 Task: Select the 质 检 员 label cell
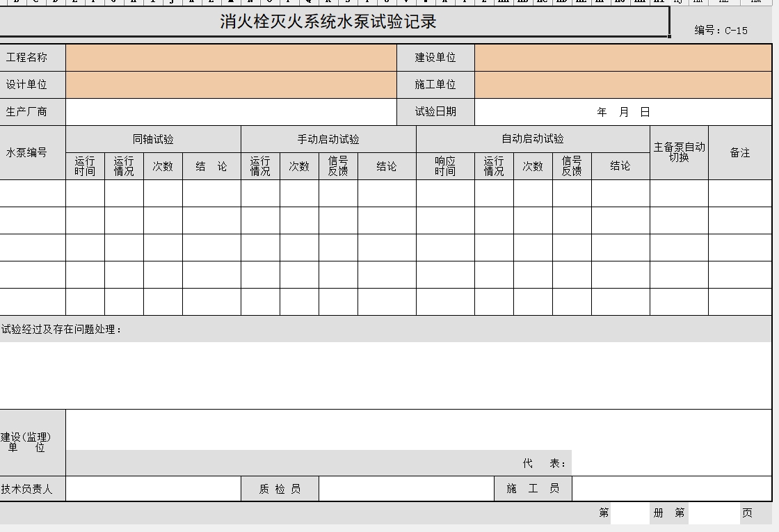coord(280,489)
